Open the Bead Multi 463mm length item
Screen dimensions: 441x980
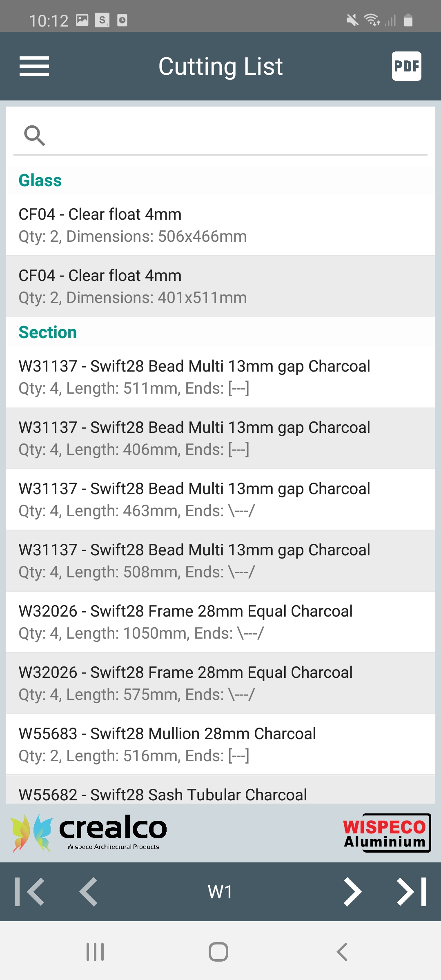(x=220, y=499)
